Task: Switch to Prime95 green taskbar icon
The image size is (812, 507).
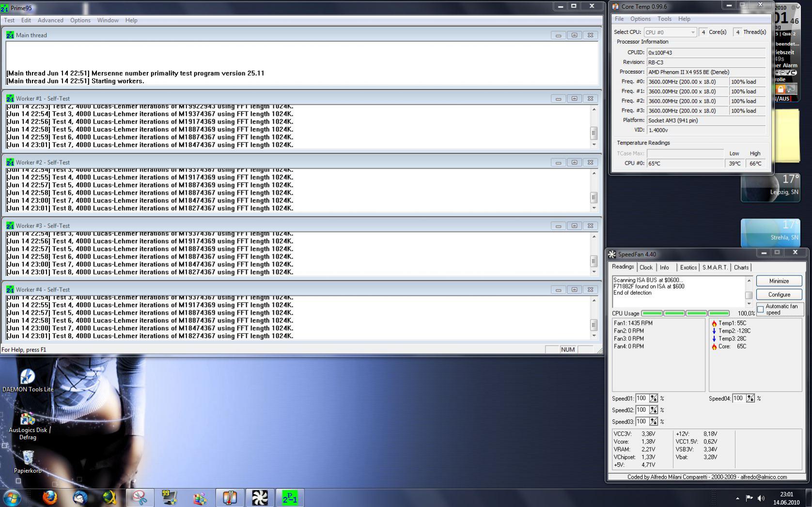Action: tap(290, 497)
